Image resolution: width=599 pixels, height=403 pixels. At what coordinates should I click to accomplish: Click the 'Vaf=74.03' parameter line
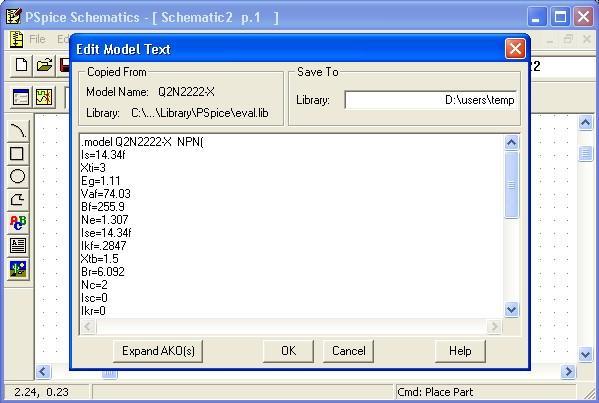[105, 194]
